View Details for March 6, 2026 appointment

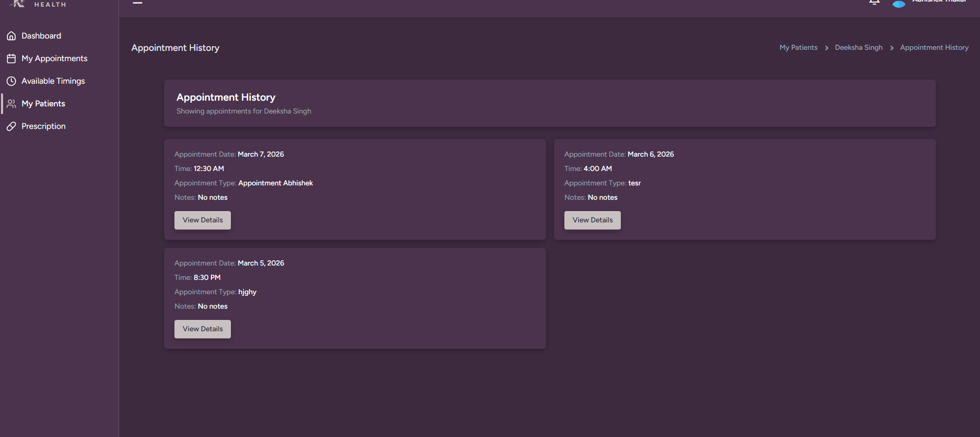(593, 220)
